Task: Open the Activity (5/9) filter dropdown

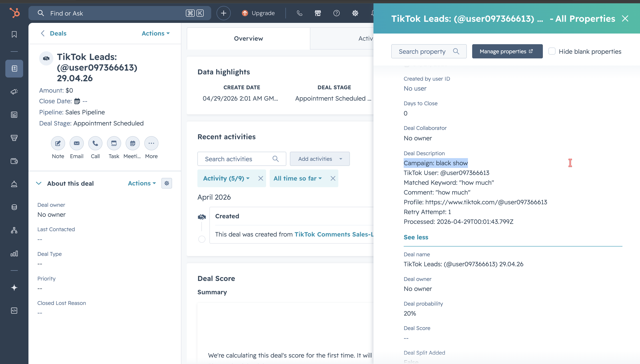Action: coord(226,178)
